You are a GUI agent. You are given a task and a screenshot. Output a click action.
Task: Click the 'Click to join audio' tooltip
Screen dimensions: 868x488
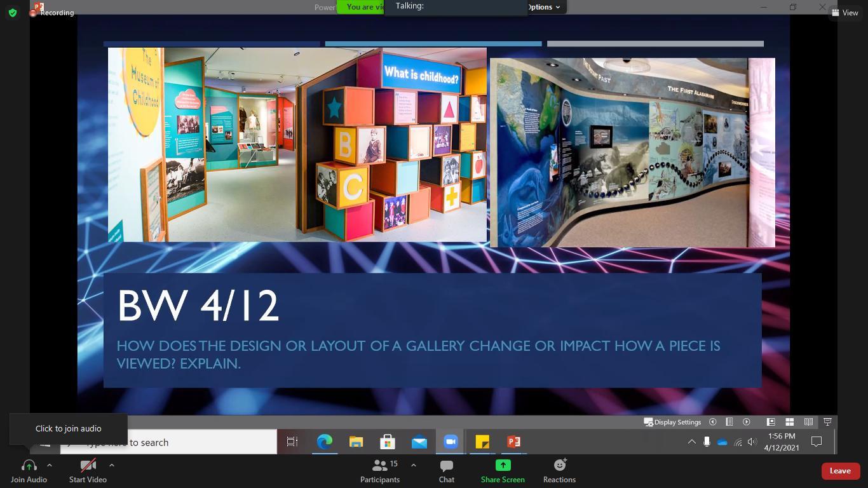click(69, 429)
